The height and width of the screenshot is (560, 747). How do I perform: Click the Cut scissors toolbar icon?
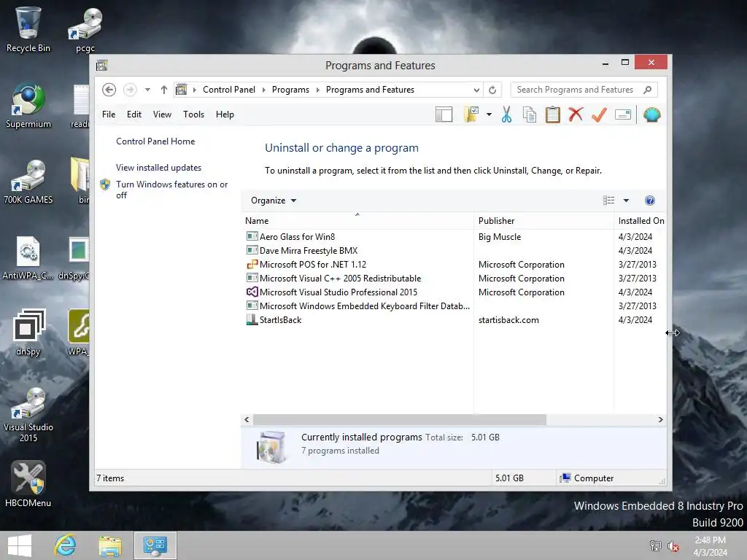pyautogui.click(x=506, y=114)
